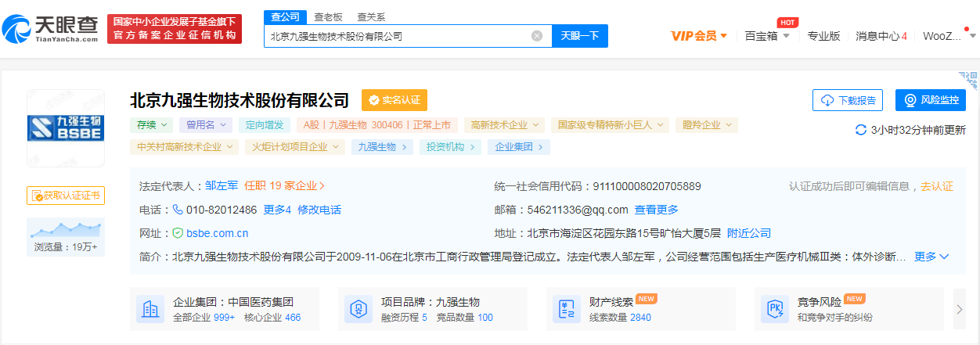Image resolution: width=980 pixels, height=345 pixels.
Task: Click the 财产线索 yen document icon
Action: [567, 310]
